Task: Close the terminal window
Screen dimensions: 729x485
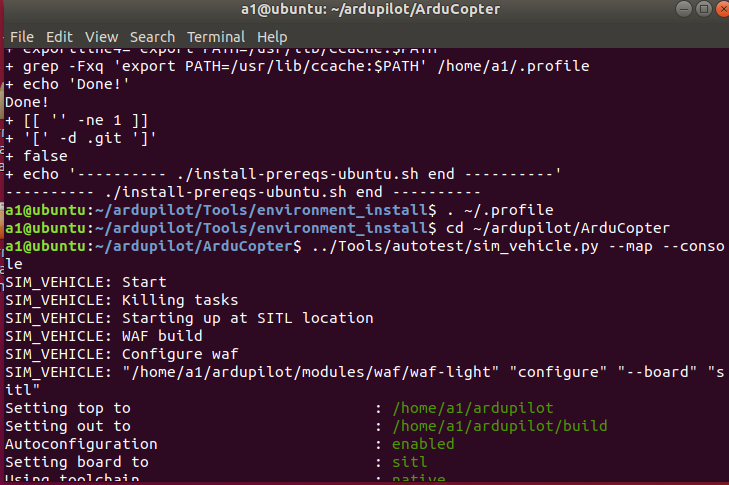Action: coord(723,9)
